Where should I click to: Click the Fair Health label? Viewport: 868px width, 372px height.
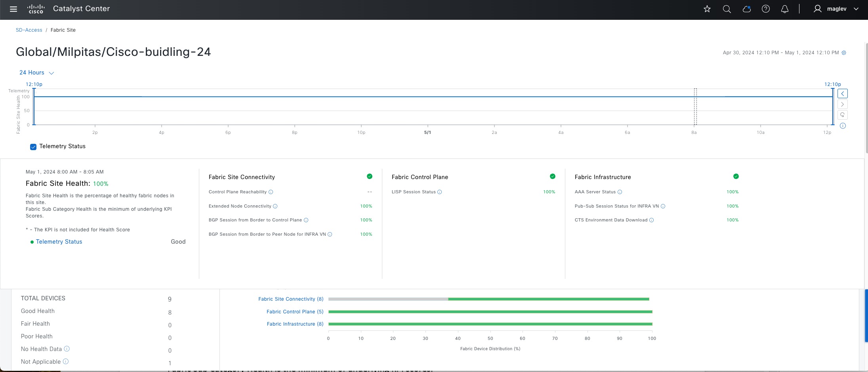35,324
